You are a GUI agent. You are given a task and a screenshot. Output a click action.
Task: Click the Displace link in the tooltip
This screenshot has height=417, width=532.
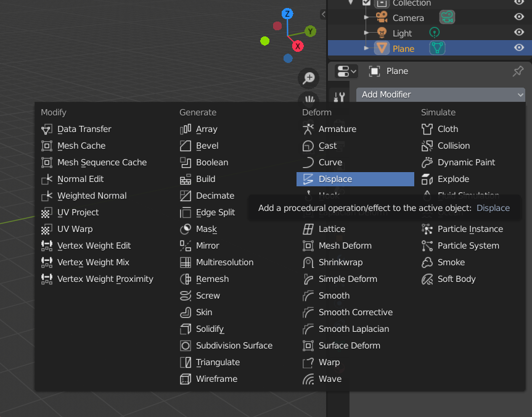point(493,208)
